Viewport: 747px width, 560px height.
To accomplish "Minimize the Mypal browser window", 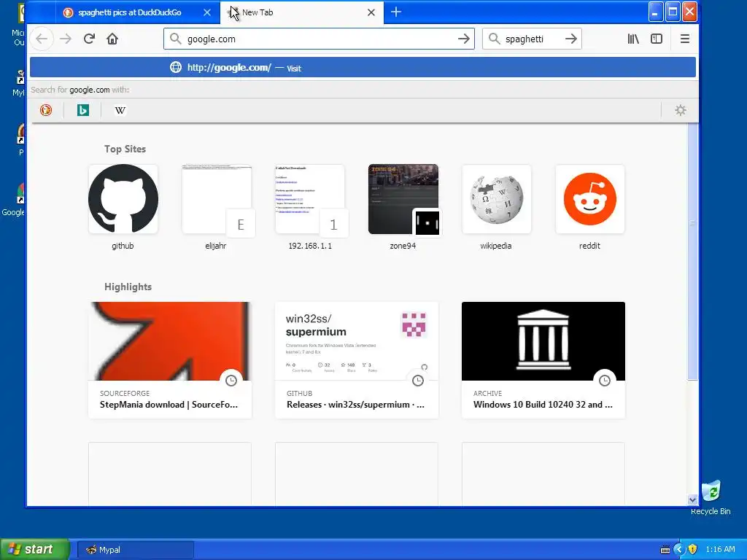I will [x=656, y=12].
